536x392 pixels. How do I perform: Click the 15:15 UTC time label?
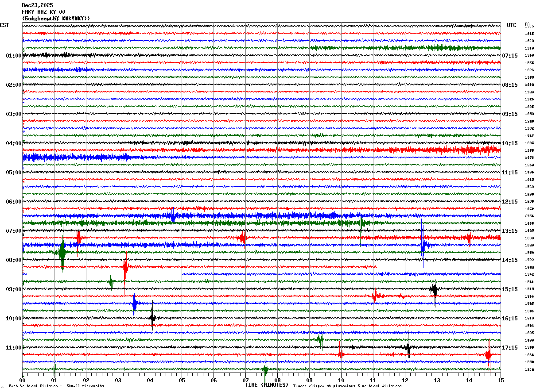click(x=510, y=289)
